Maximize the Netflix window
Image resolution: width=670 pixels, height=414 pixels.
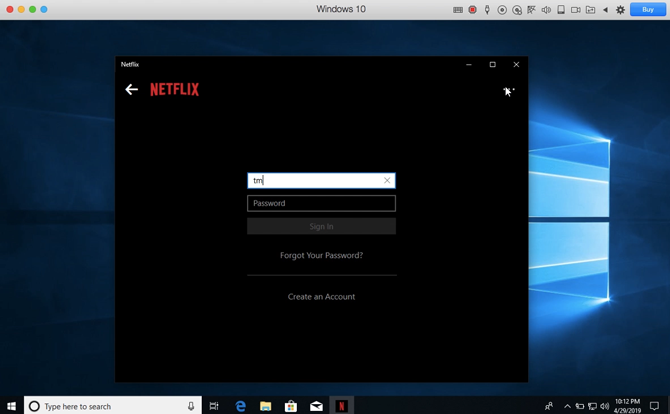click(x=493, y=65)
